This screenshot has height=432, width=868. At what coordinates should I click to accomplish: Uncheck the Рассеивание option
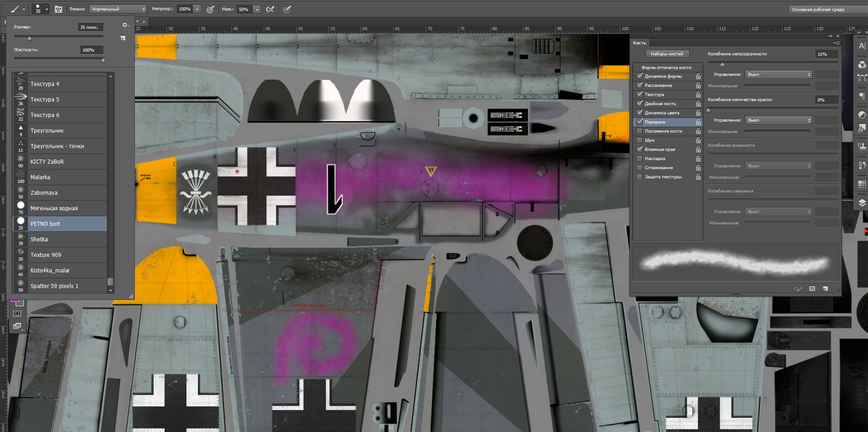point(639,85)
